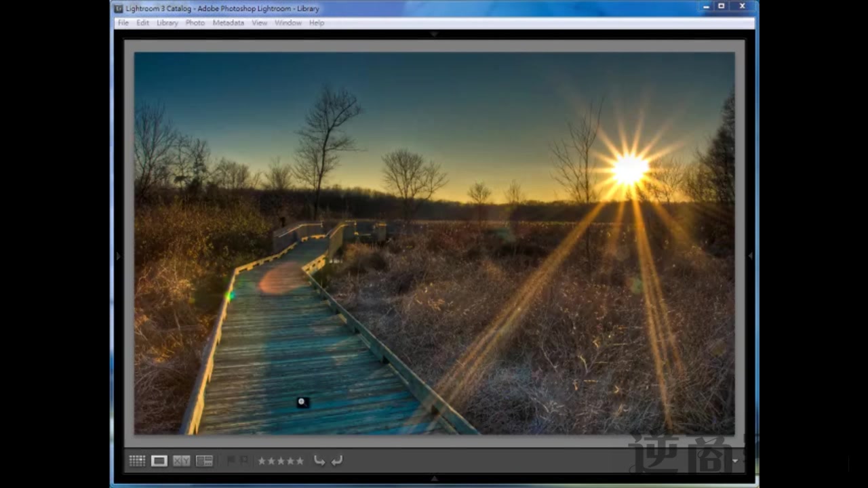This screenshot has height=488, width=868.
Task: Switch to Loupe view
Action: point(159,461)
